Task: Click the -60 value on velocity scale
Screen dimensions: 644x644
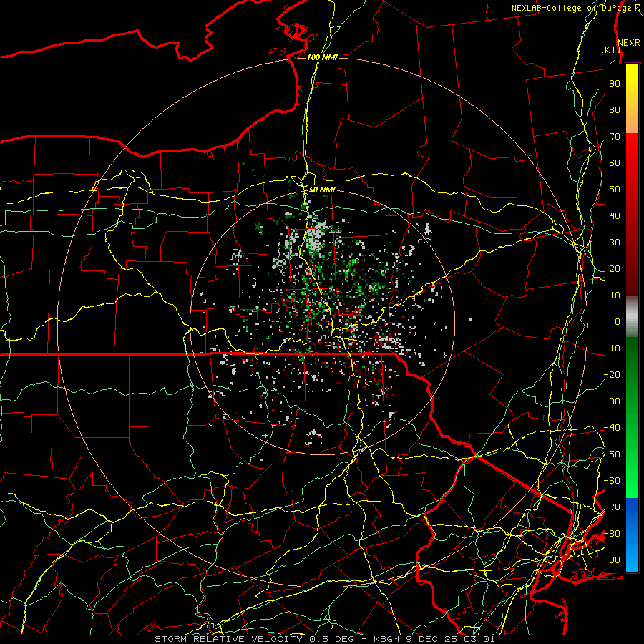Action: pyautogui.click(x=612, y=481)
